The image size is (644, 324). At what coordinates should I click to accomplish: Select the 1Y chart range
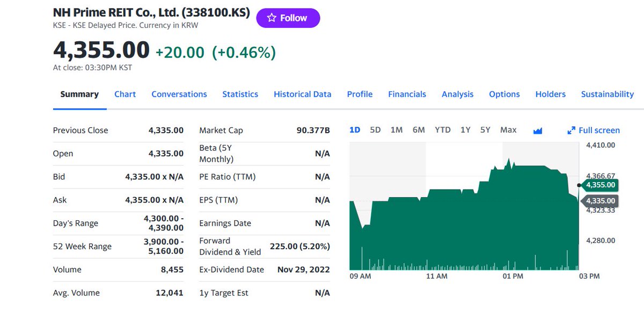tap(465, 130)
